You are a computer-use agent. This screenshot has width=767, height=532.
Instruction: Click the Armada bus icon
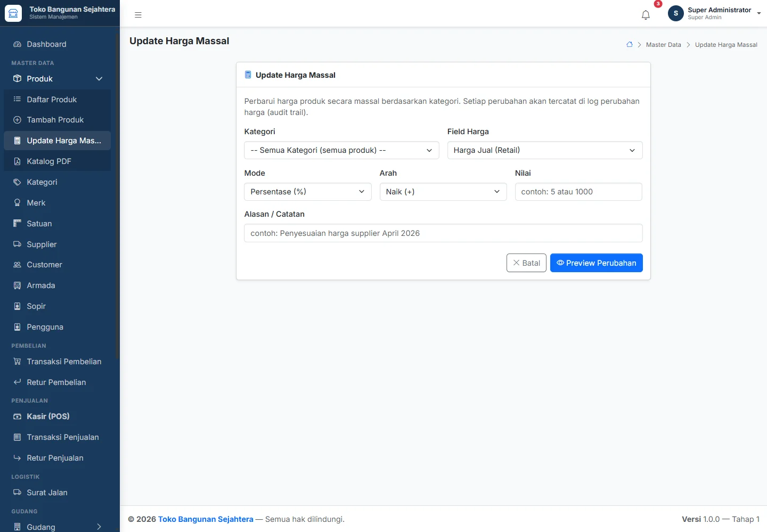17,285
